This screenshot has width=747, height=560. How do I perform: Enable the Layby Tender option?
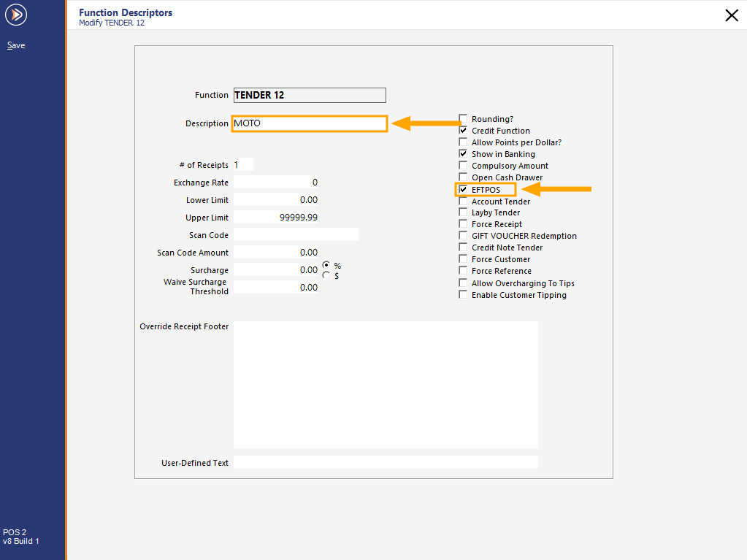pyautogui.click(x=463, y=212)
